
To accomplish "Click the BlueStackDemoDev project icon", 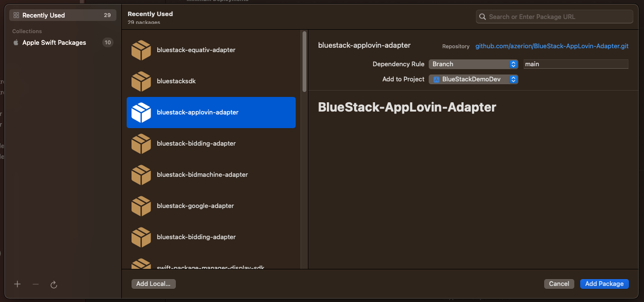I will 436,79.
